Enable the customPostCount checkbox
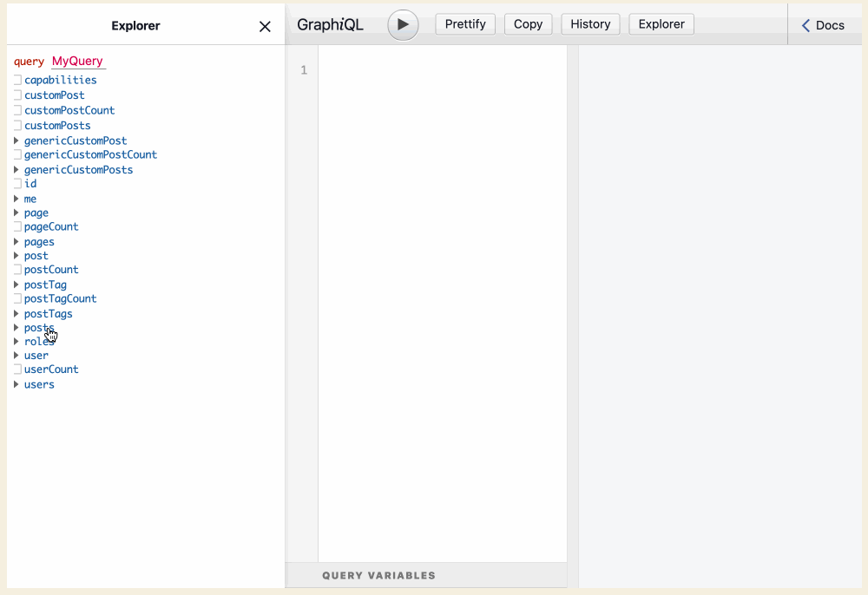The width and height of the screenshot is (868, 595). coord(17,110)
